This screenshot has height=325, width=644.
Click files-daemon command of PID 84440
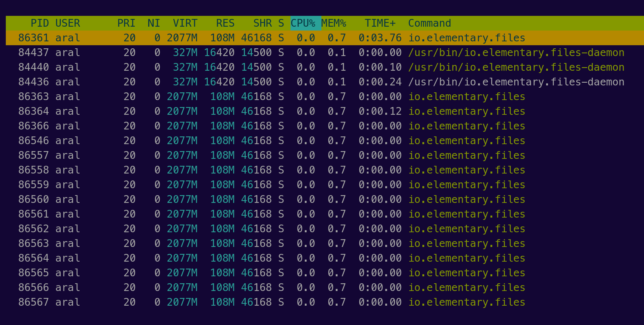(516, 67)
